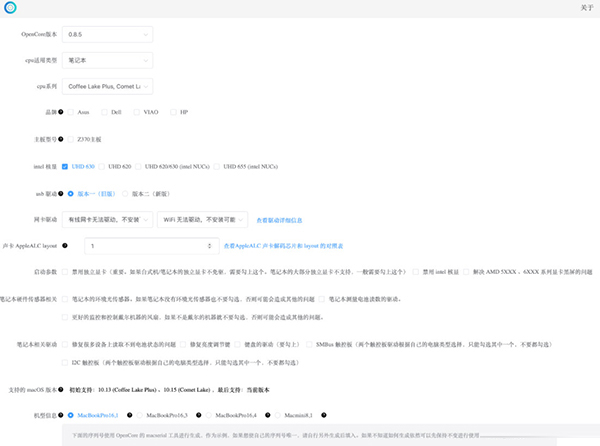
Task: Click the app logo icon at top-left
Action: [x=11, y=8]
